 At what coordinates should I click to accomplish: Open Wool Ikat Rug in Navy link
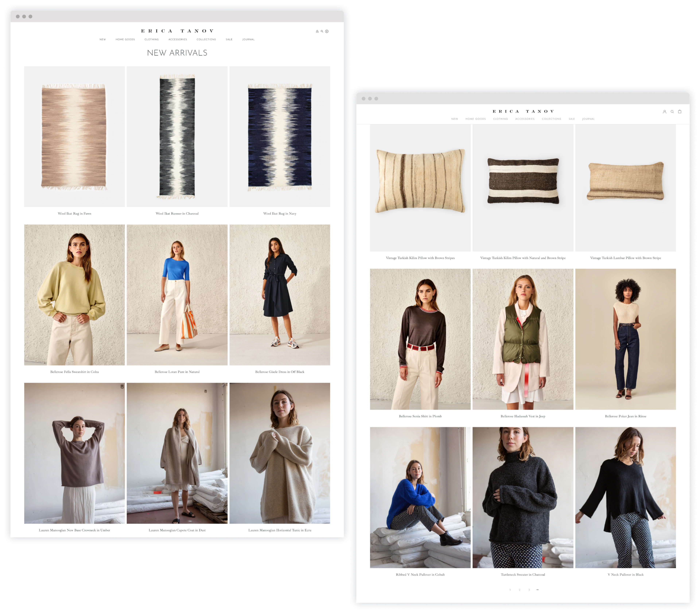pyautogui.click(x=280, y=214)
